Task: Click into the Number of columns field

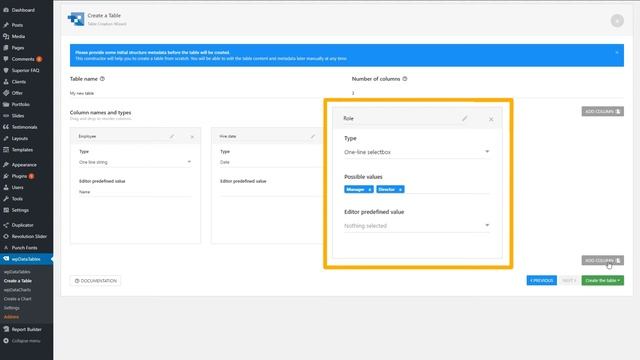Action: [488, 93]
